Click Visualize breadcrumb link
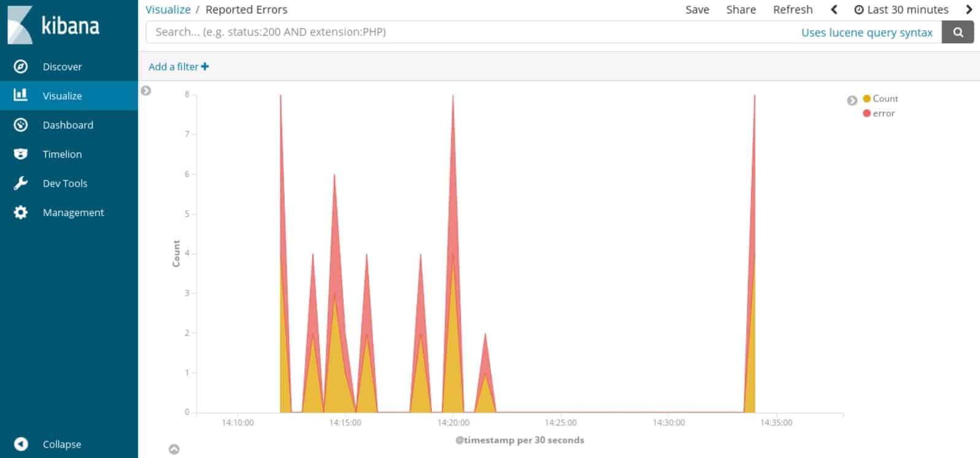Image resolution: width=980 pixels, height=458 pixels. pos(168,9)
